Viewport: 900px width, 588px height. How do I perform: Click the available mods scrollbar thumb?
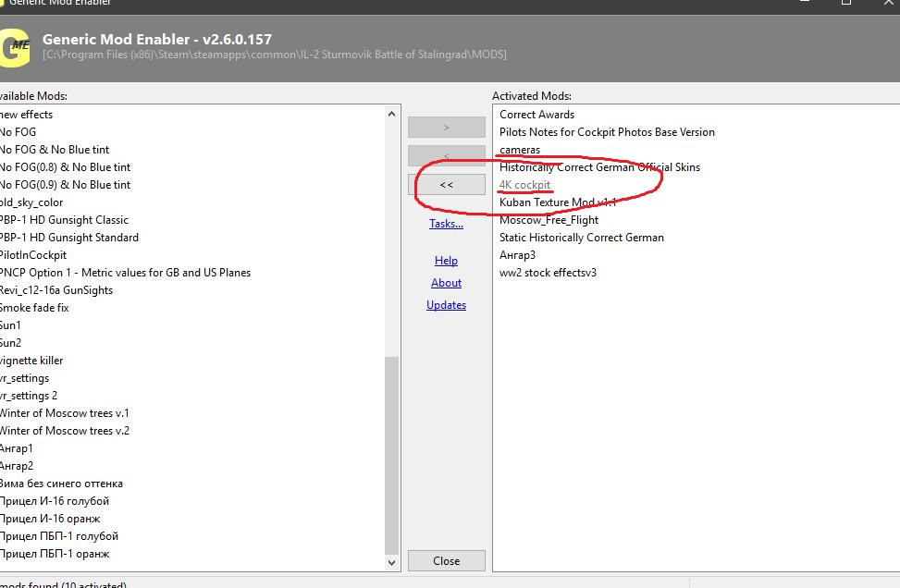pos(391,456)
